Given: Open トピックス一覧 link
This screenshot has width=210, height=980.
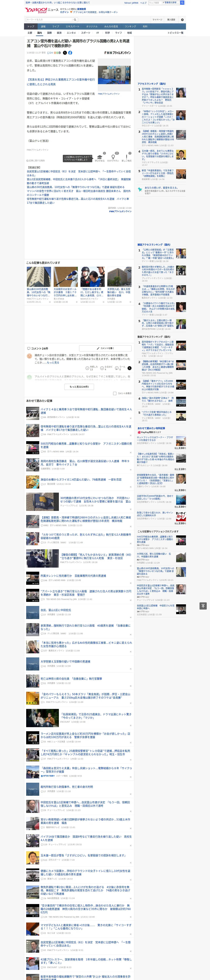Looking at the screenshot, I should point(175,33).
